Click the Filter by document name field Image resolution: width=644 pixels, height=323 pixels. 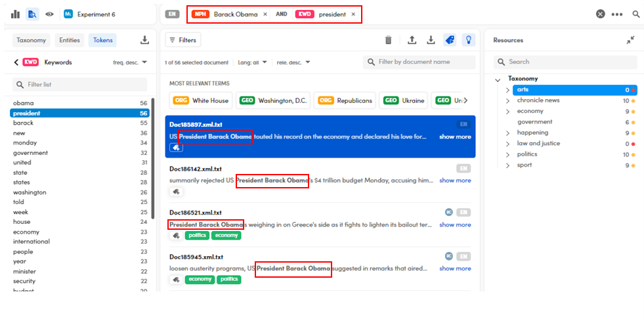pyautogui.click(x=419, y=62)
